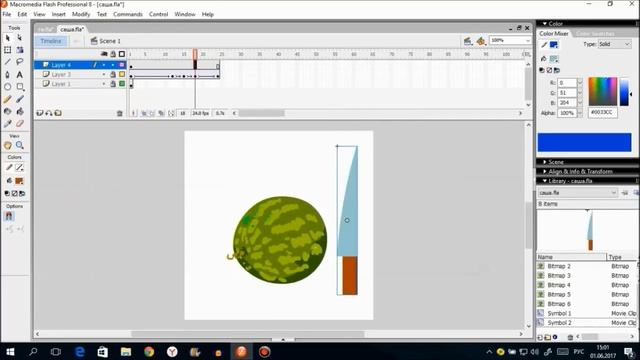Switch to the Color Mixer tab
The height and width of the screenshot is (360, 640).
coord(553,33)
